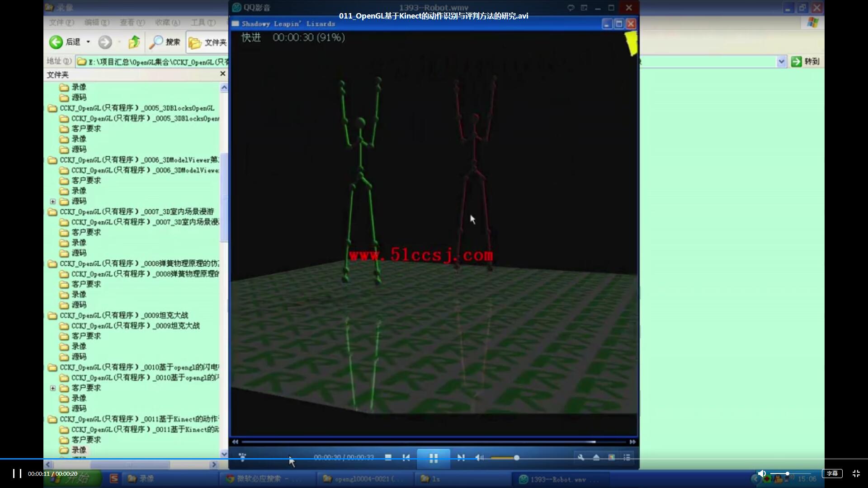868x488 pixels.
Task: Skip to next file in QQ影音
Action: tap(461, 458)
